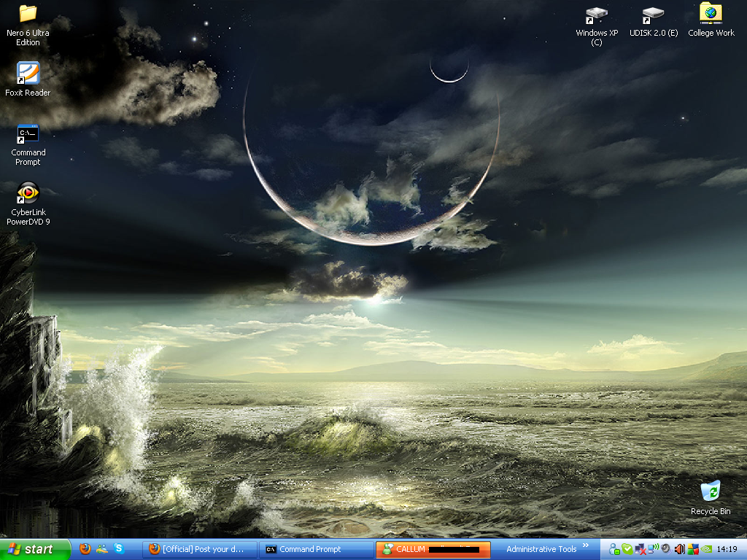
Task: Launch CyberLink PowerDVD 9
Action: (28, 193)
